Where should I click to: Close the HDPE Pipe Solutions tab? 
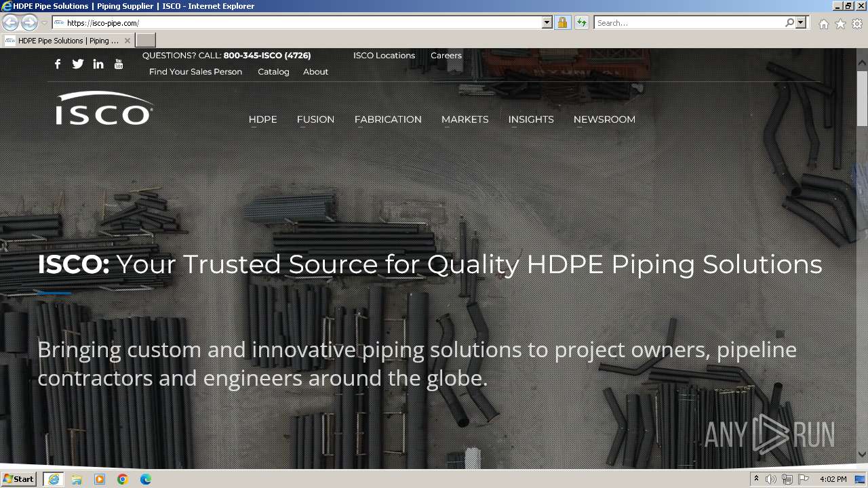tap(127, 41)
